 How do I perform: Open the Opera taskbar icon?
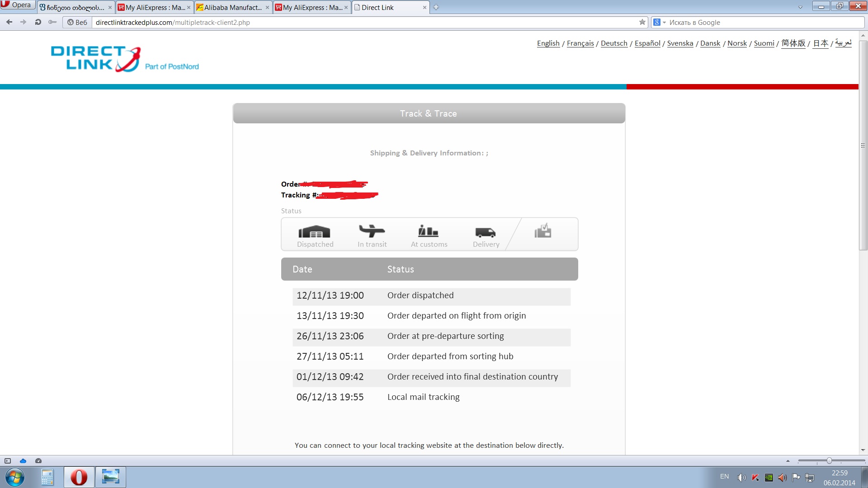coord(79,477)
